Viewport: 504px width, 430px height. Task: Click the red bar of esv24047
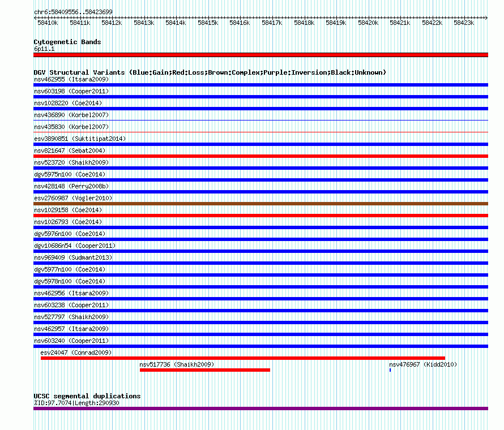pyautogui.click(x=243, y=358)
